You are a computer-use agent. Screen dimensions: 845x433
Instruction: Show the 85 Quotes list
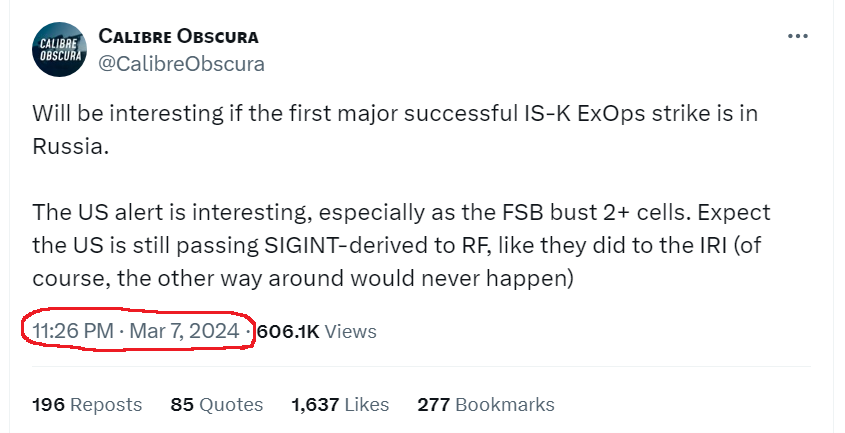click(217, 404)
